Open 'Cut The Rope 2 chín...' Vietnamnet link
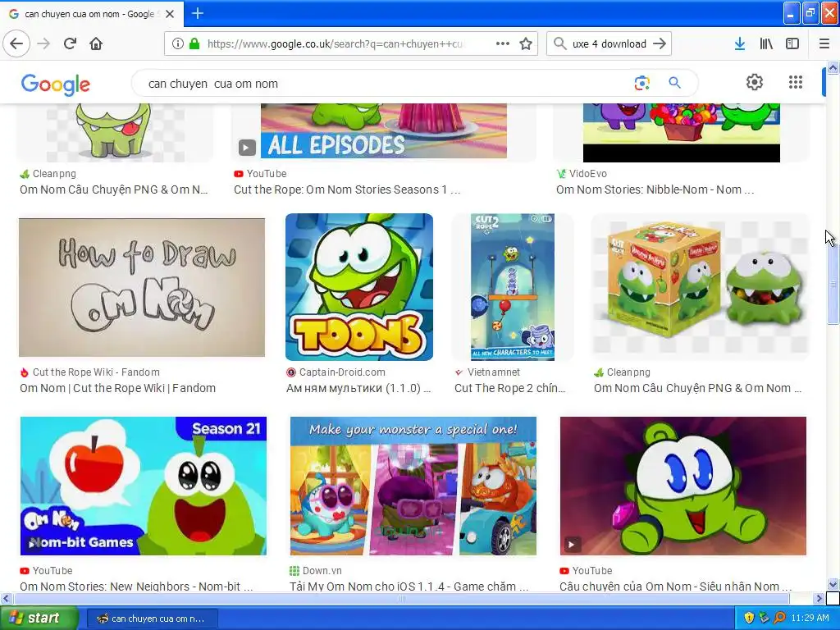This screenshot has height=630, width=840. coord(510,388)
